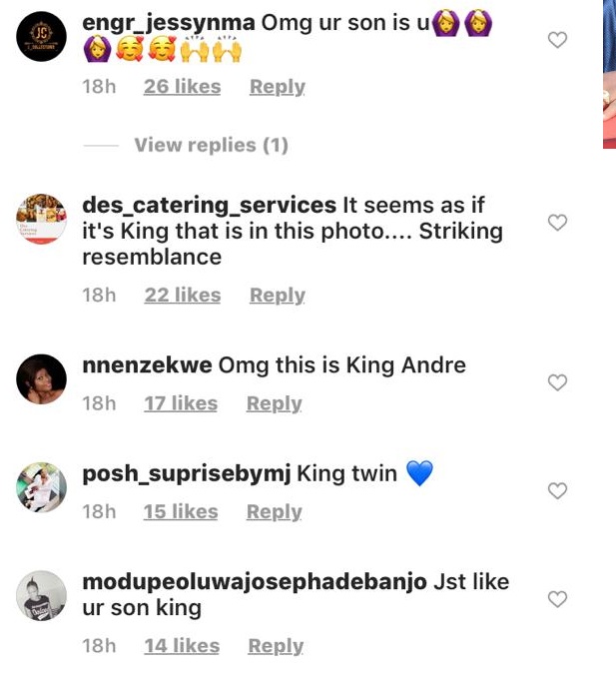Like engr_jessynma's comment with heart icon

click(x=558, y=40)
